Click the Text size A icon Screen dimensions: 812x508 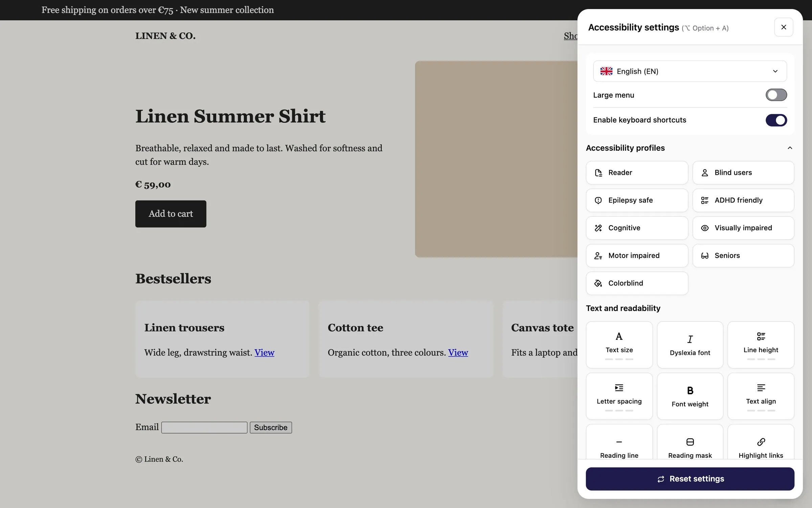(619, 336)
